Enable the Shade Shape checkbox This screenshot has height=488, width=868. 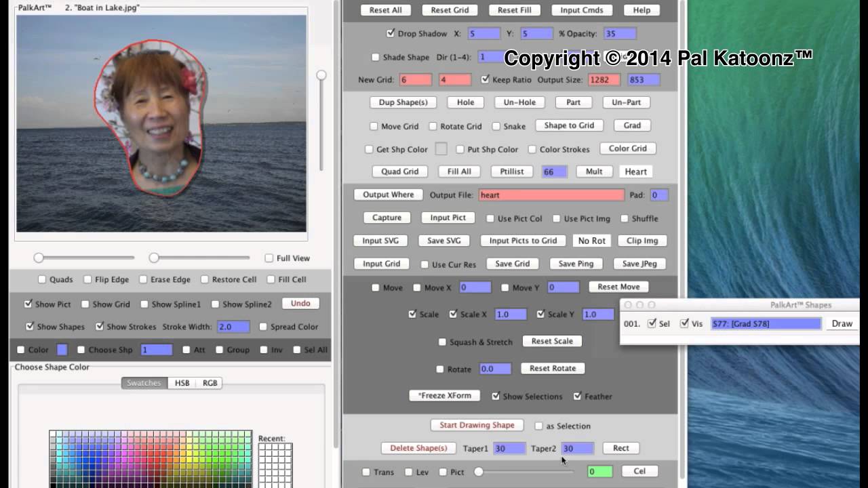click(x=376, y=58)
